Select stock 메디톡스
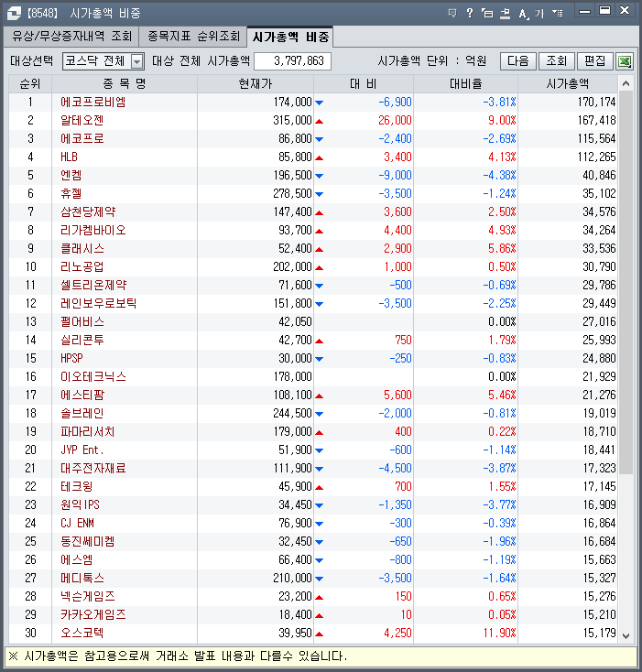The image size is (642, 672). 82,578
